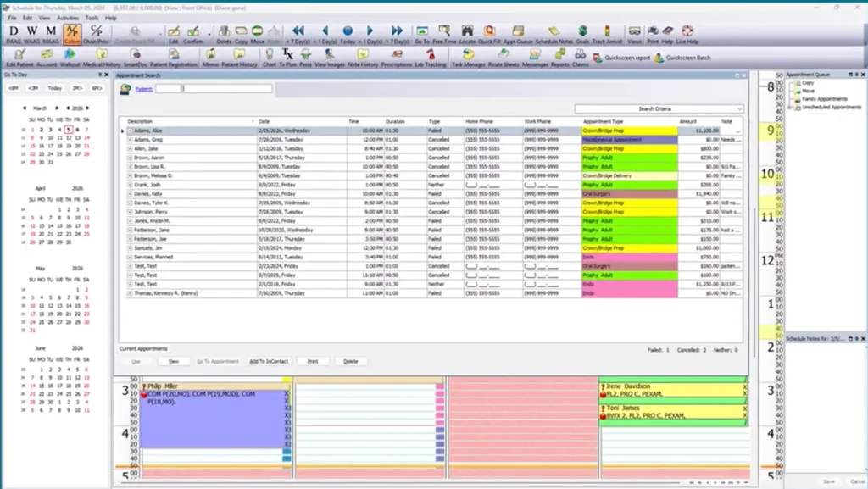Click the Today button in Go To Day

55,88
